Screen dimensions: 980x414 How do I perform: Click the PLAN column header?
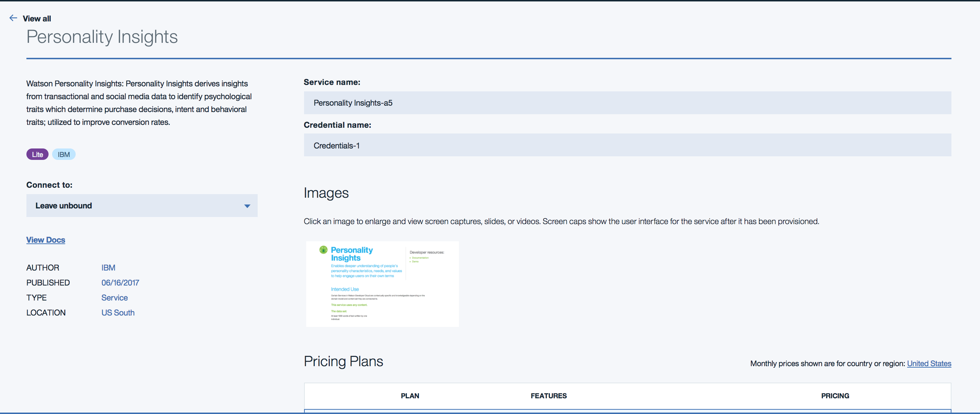point(410,396)
